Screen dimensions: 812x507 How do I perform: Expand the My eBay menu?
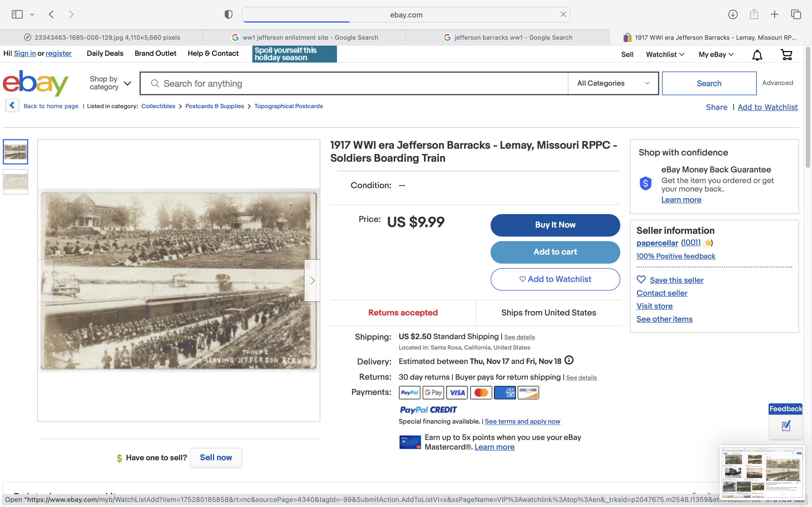coord(716,54)
